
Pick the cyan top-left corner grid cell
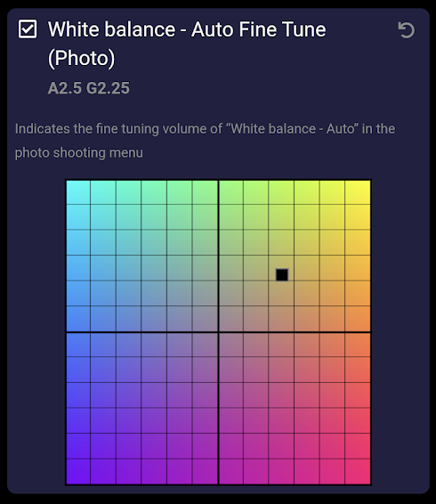(x=78, y=192)
